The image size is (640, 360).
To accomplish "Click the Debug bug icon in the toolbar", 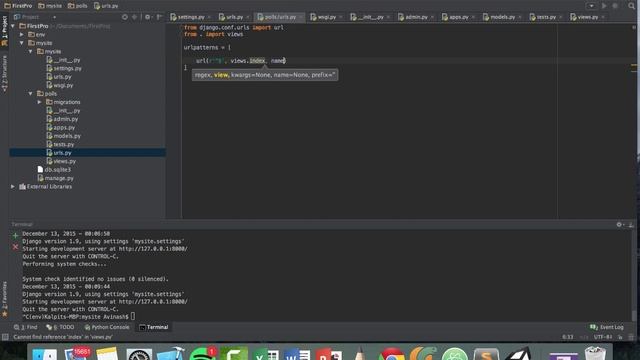I will click(615, 6).
